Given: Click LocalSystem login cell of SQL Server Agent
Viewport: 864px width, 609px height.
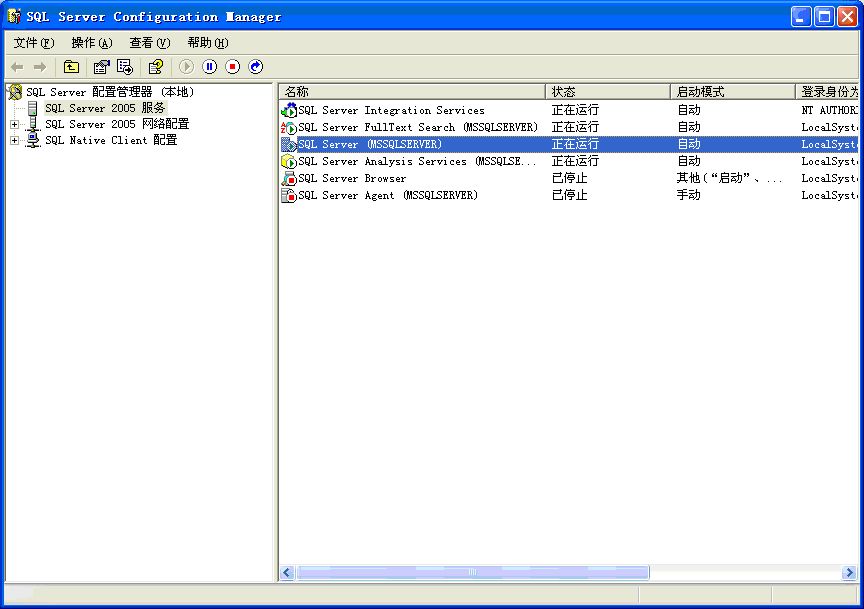Looking at the screenshot, I should (829, 195).
